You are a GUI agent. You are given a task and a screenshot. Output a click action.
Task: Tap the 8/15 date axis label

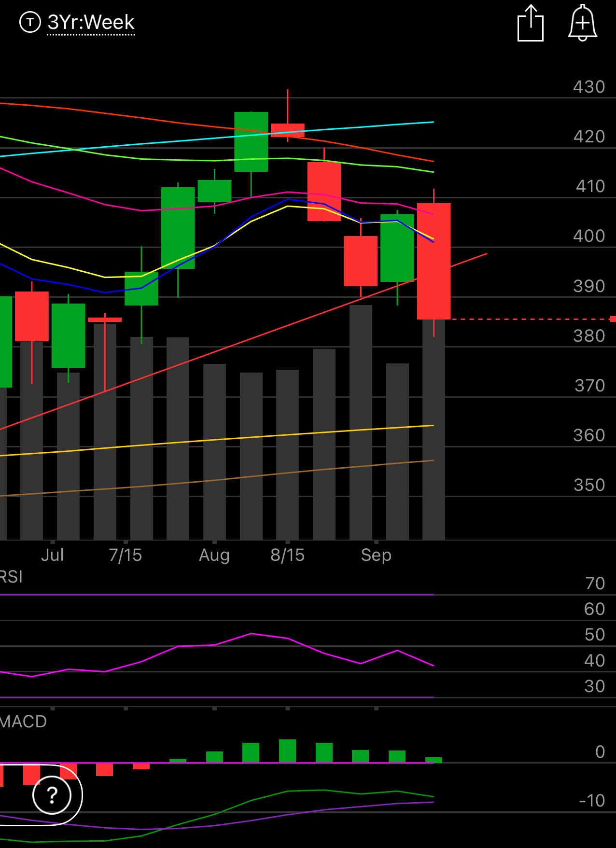[287, 555]
